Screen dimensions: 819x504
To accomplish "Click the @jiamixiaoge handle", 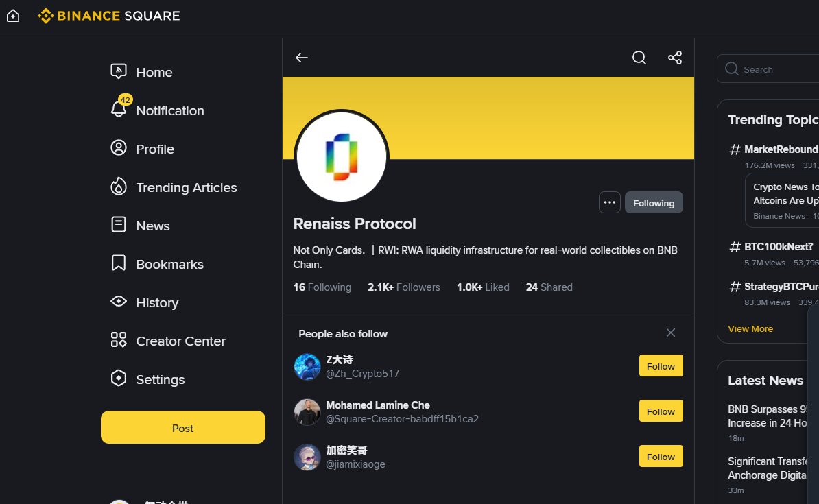I will point(356,464).
